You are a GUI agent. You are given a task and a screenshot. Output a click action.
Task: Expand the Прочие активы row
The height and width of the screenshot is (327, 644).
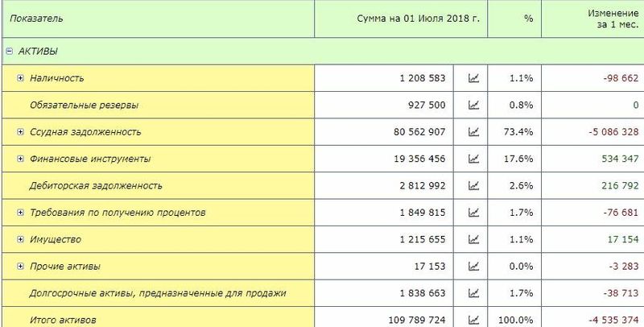(21, 267)
